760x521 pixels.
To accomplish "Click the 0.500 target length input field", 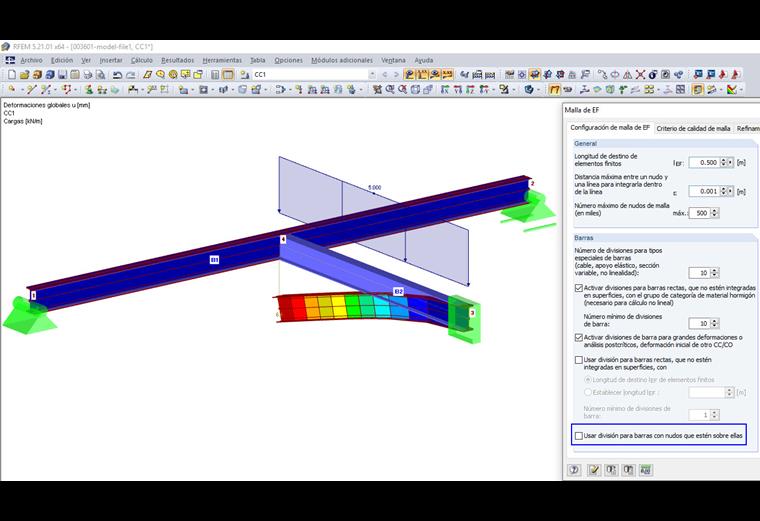I will pyautogui.click(x=704, y=162).
